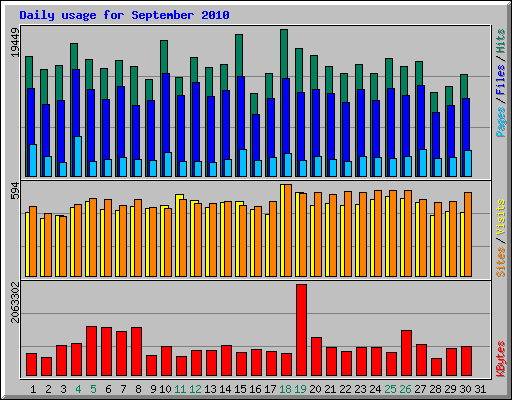Click day label 31 on x-axis
The width and height of the screenshot is (512, 400).
(x=480, y=389)
